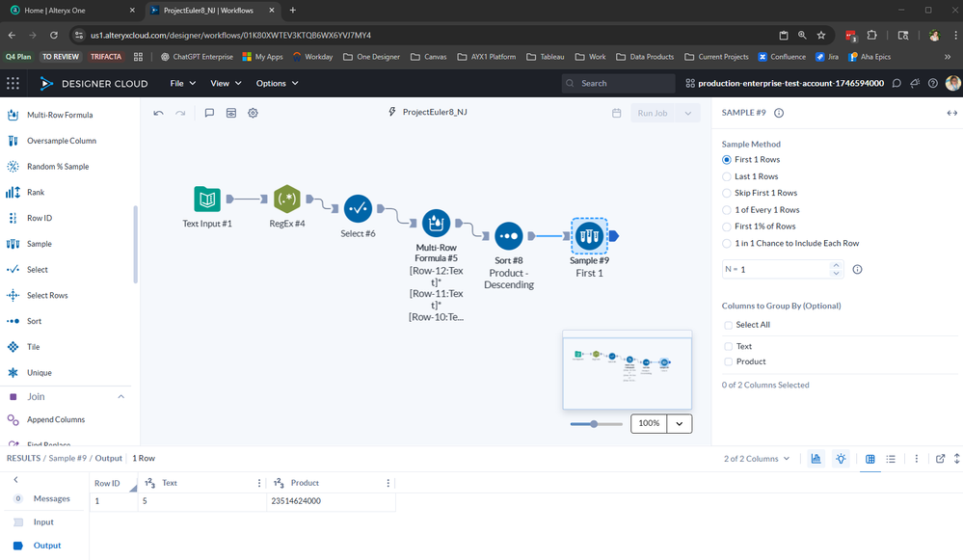Open the schedule calendar icon

pos(617,113)
